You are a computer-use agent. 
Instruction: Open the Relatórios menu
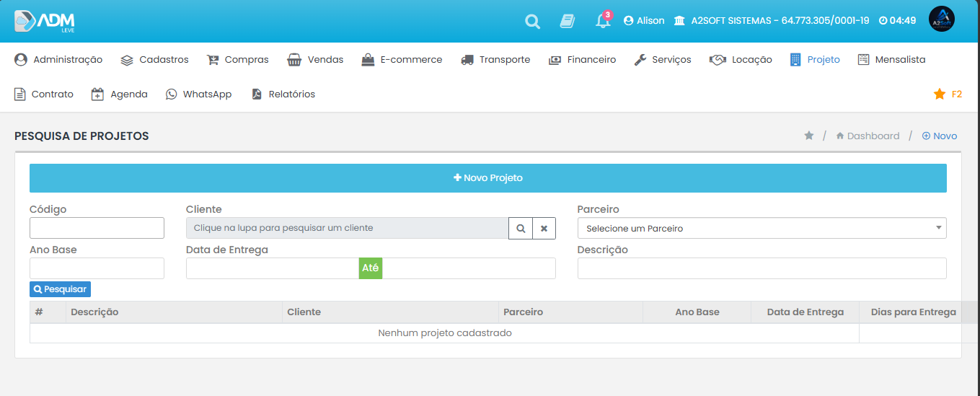[x=283, y=94]
